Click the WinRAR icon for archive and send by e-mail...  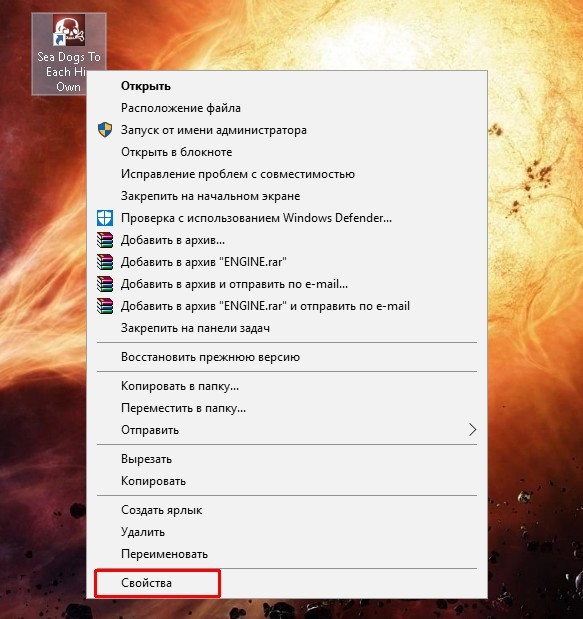coord(105,284)
